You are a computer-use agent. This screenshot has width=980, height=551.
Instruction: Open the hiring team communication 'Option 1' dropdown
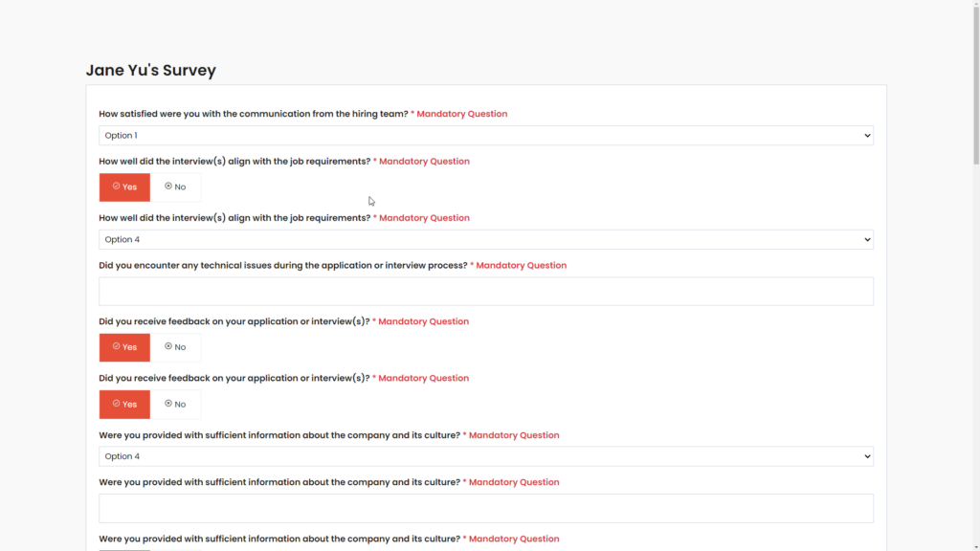(485, 136)
